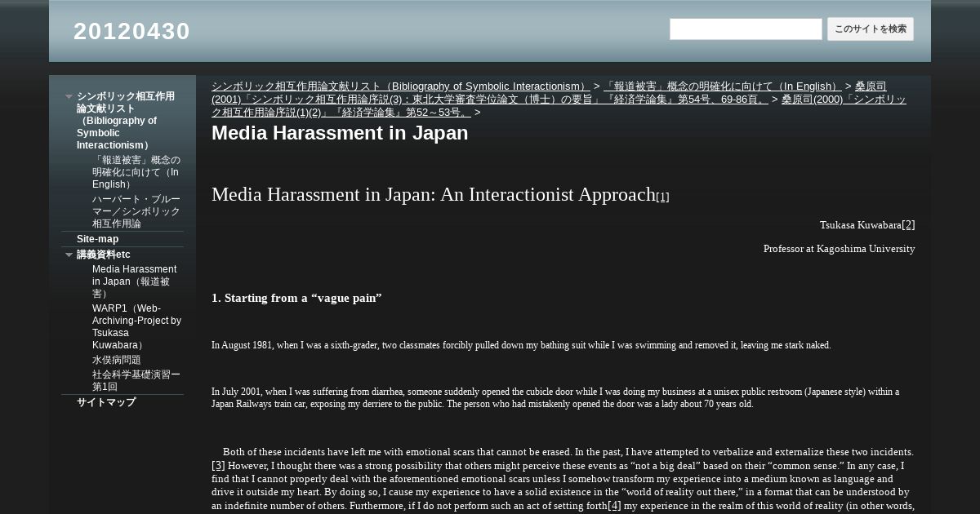Open footnote [2] after Tsukasa Kuwabara

(x=908, y=224)
